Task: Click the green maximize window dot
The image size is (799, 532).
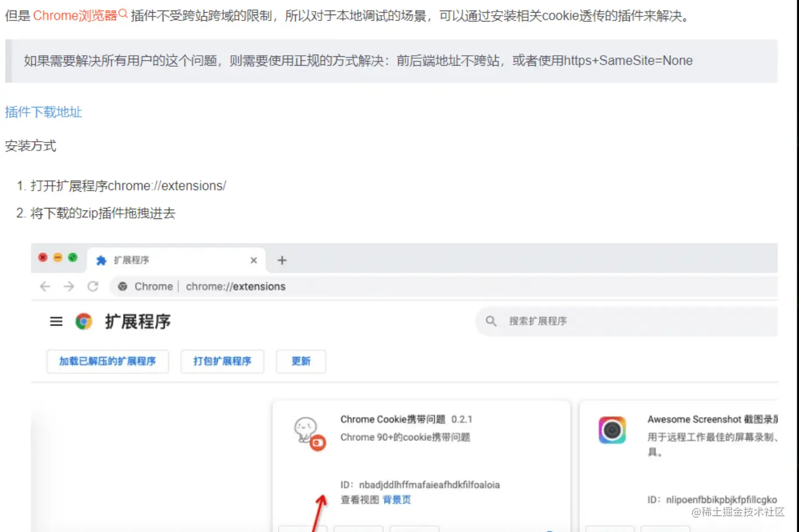Action: click(73, 257)
